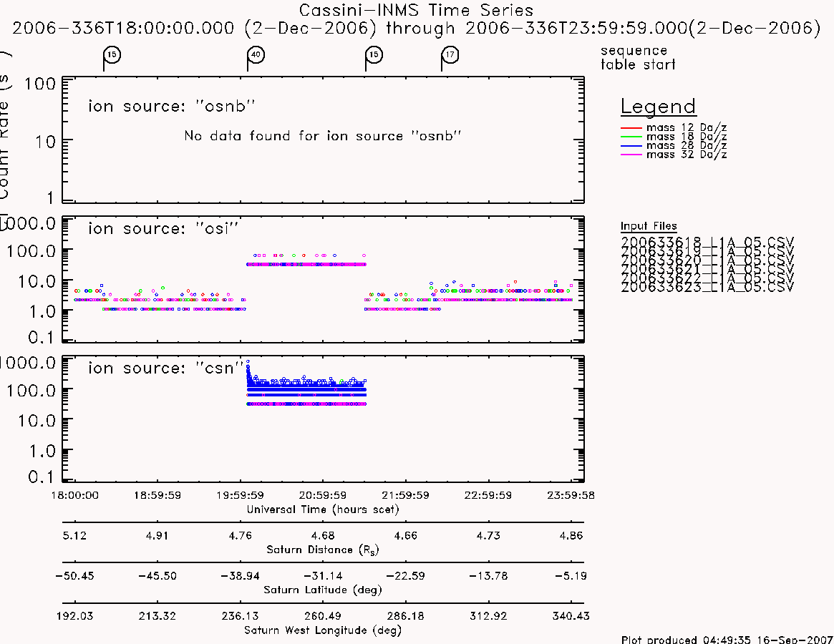The image size is (834, 644).
Task: Click the "Cassini-INMS Time Series" title
Action: click(x=416, y=10)
